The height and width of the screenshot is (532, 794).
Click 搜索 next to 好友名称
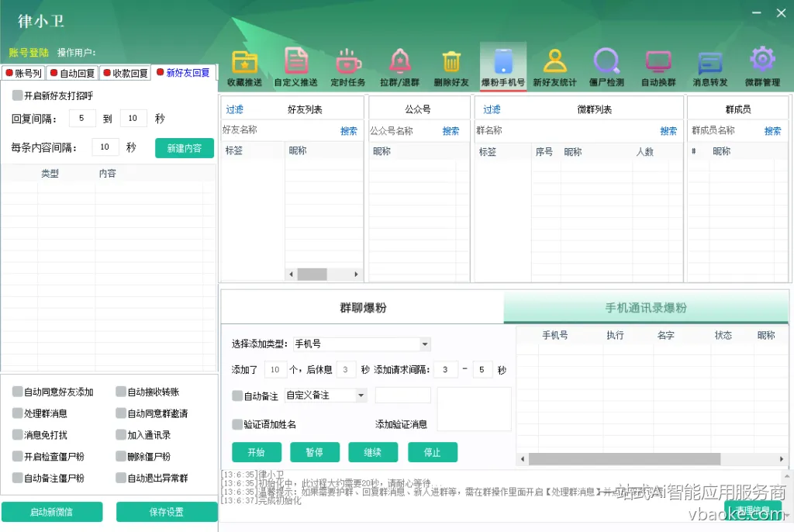coord(349,131)
